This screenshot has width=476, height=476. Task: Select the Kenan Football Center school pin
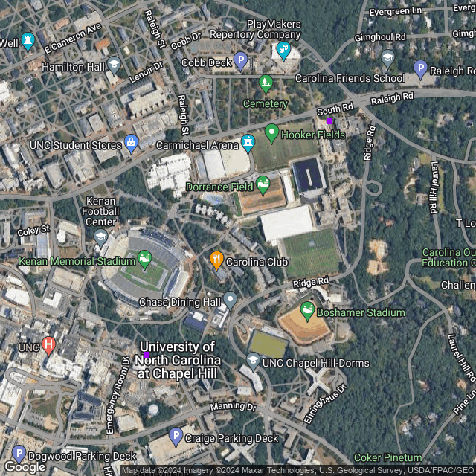[x=101, y=238]
